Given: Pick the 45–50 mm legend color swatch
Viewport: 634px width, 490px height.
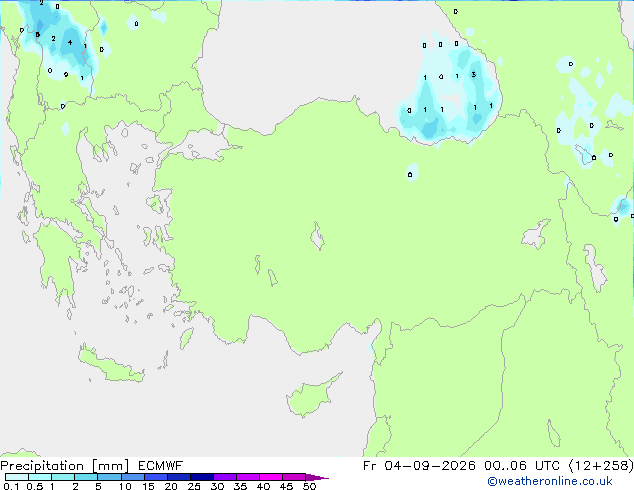Looking at the screenshot, I should pos(294,477).
